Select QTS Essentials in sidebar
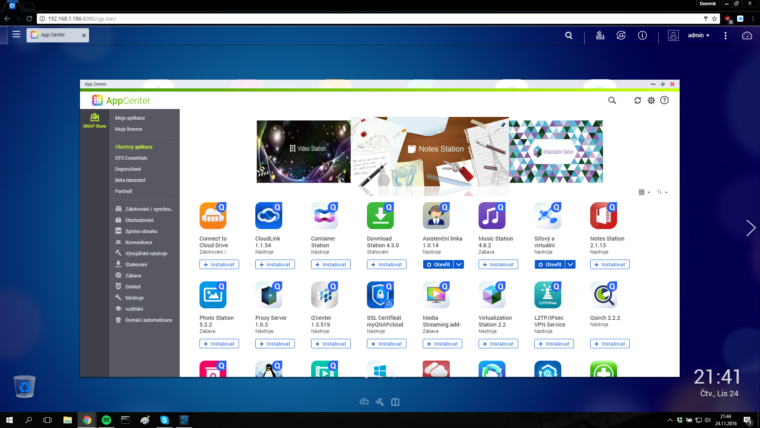The width and height of the screenshot is (760, 428). pos(131,158)
